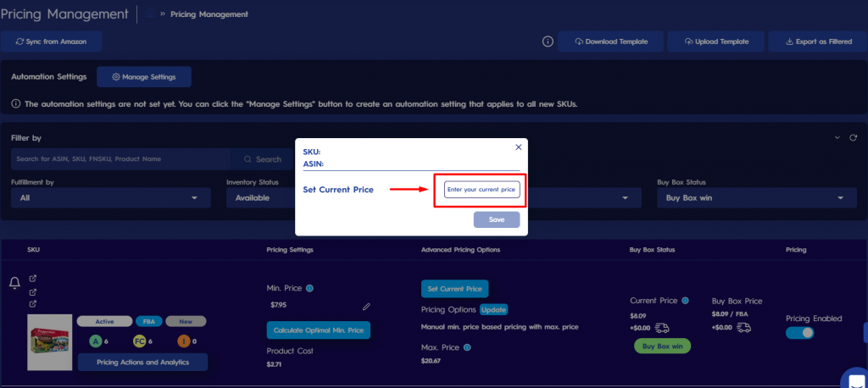868x388 pixels.
Task: Click the $8.09 current price value
Action: pos(637,314)
